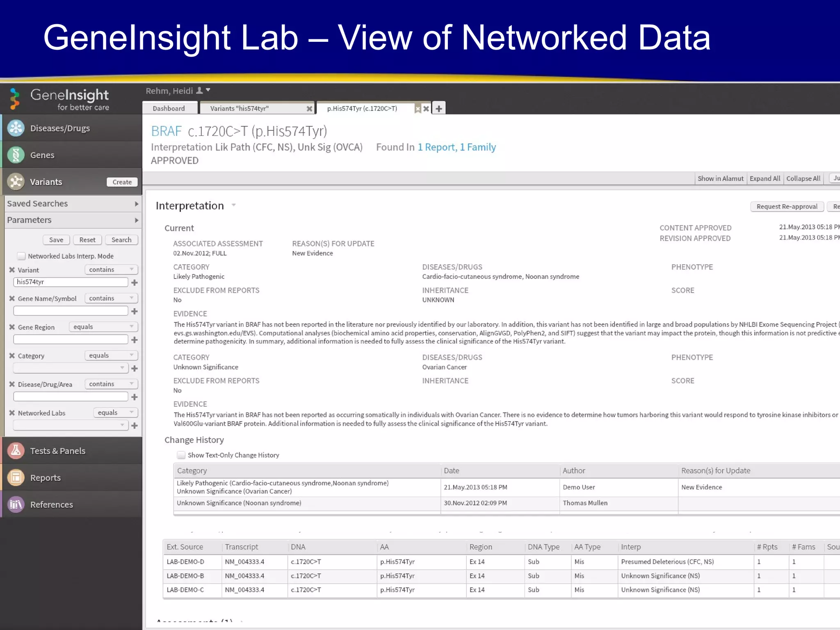Select the Thomas Mullen change history row

(x=507, y=503)
